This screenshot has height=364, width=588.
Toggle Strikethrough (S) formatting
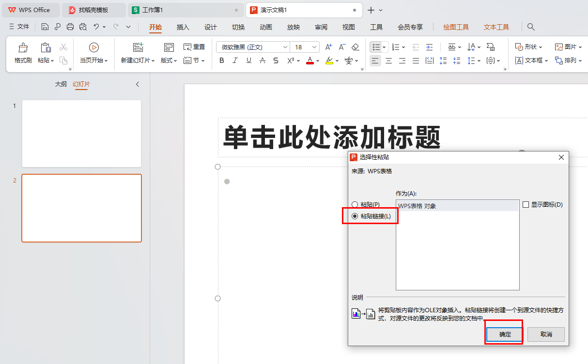[276, 61]
